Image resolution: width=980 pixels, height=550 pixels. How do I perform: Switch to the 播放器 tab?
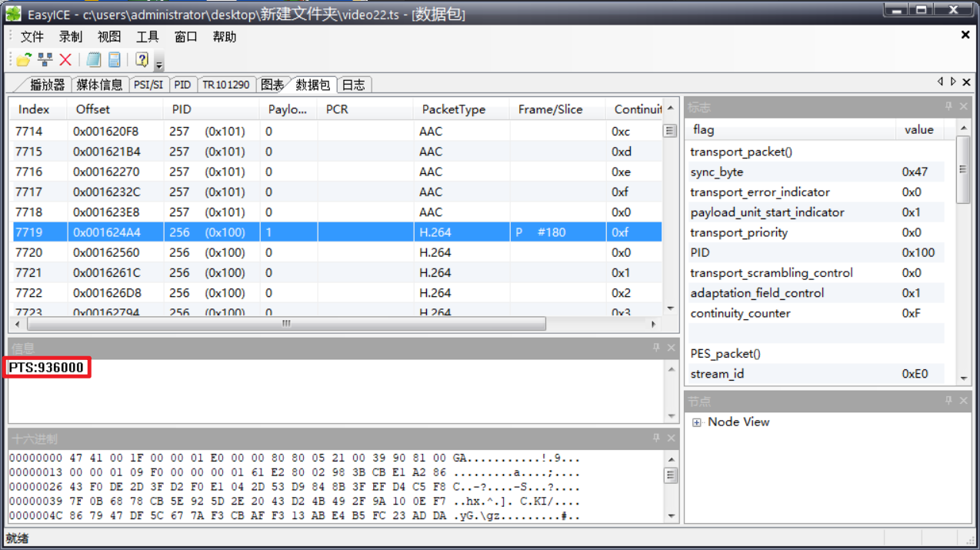click(47, 85)
